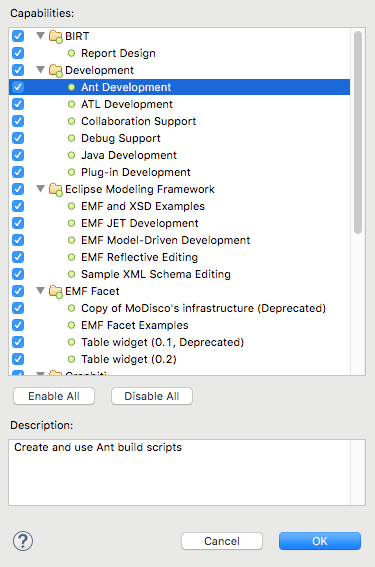Click the Disable All button
This screenshot has height=567, width=375.
[x=152, y=396]
